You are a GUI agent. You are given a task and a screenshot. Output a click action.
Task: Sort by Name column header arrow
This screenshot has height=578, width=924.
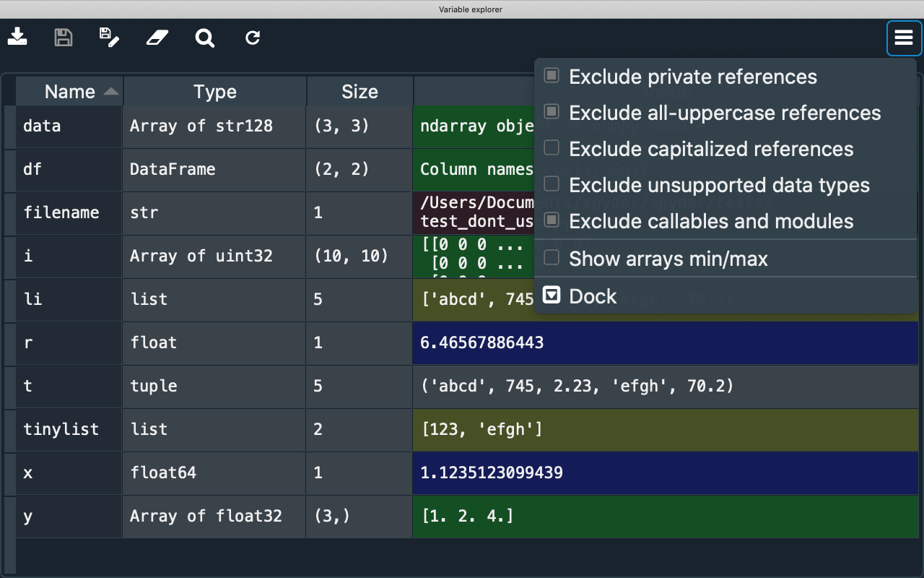111,92
